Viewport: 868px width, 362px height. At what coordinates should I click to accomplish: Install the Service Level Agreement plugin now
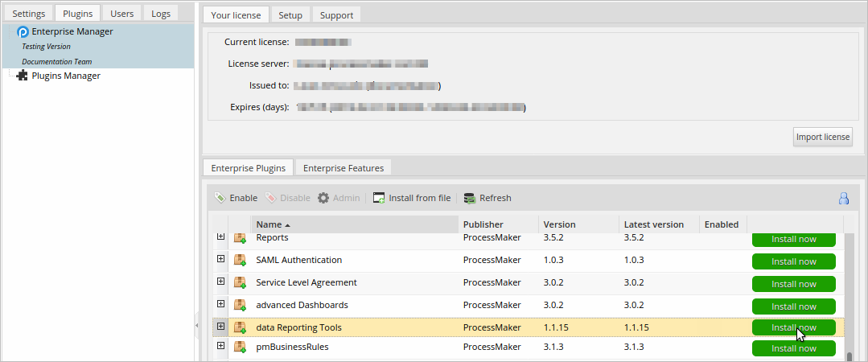[793, 284]
